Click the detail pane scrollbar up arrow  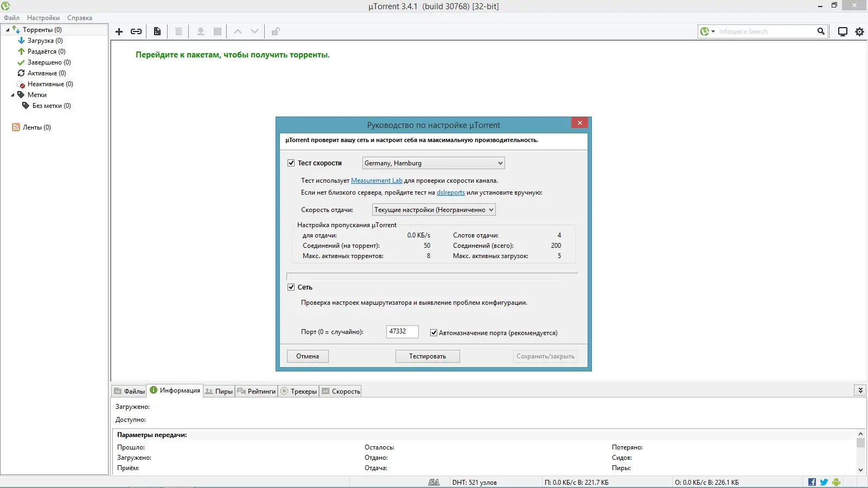(860, 434)
